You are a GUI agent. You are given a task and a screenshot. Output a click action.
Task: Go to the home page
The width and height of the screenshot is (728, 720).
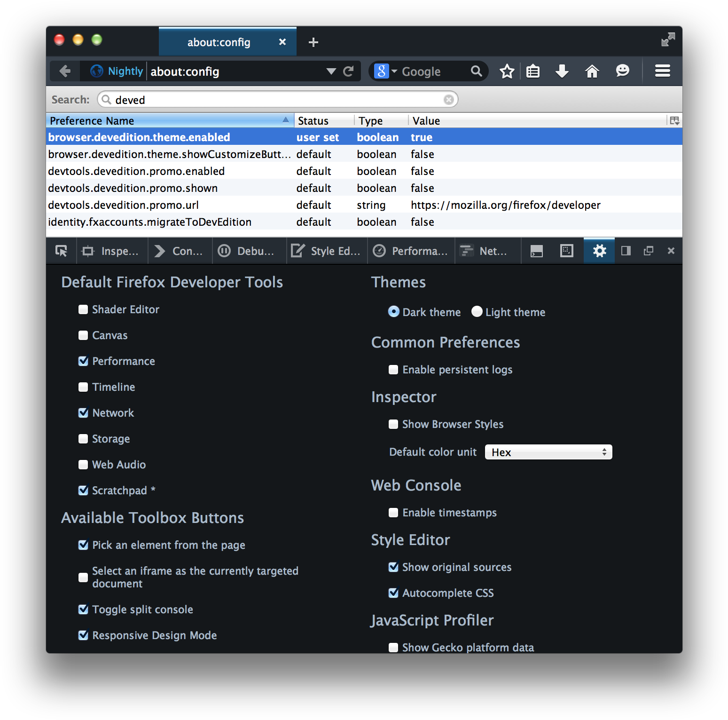pos(592,71)
